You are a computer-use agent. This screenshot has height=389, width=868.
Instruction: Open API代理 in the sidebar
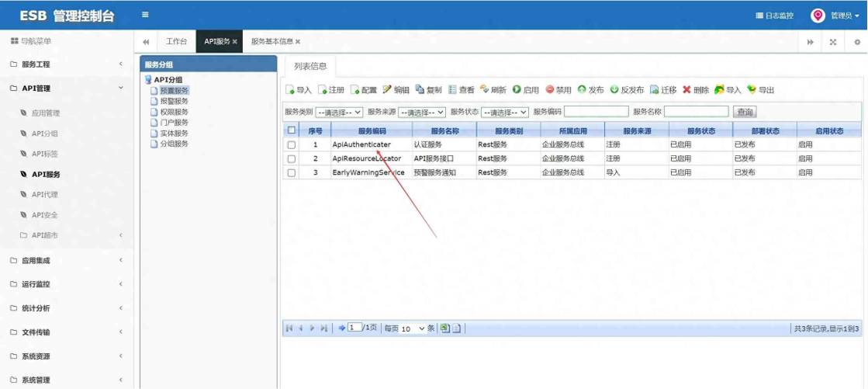tap(44, 194)
